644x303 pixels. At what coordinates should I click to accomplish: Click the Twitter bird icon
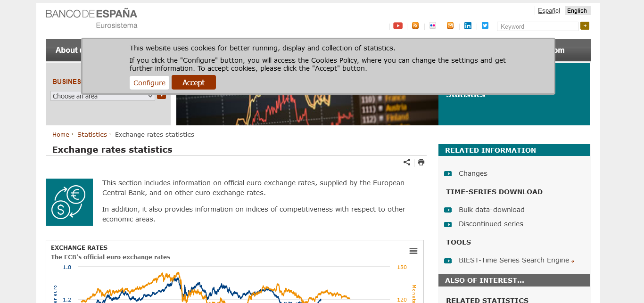pos(485,26)
